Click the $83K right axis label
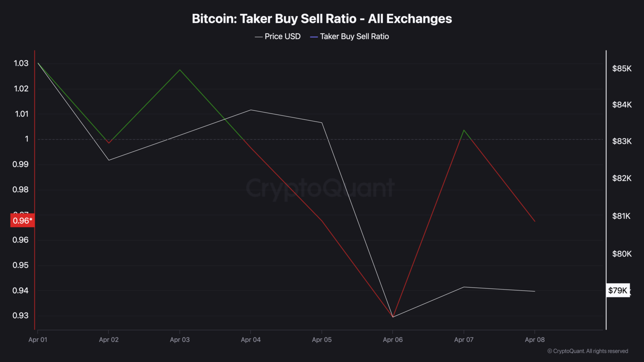This screenshot has height=362, width=644. [x=622, y=141]
